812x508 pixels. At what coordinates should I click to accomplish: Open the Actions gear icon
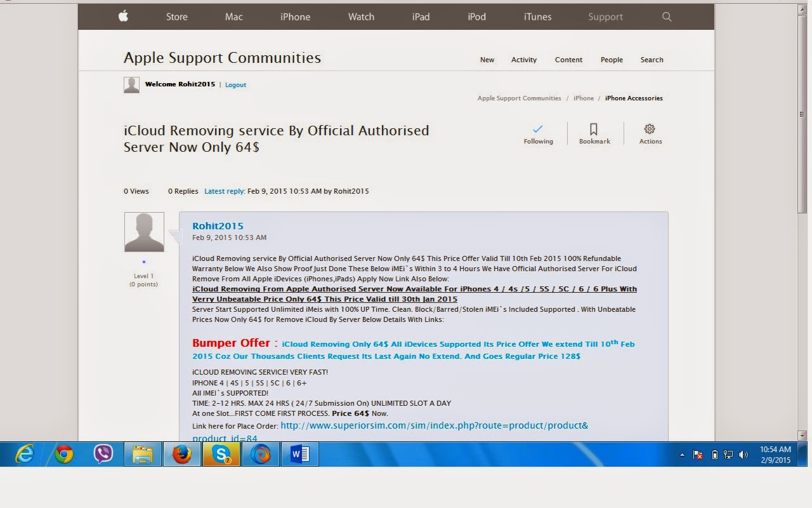click(650, 129)
